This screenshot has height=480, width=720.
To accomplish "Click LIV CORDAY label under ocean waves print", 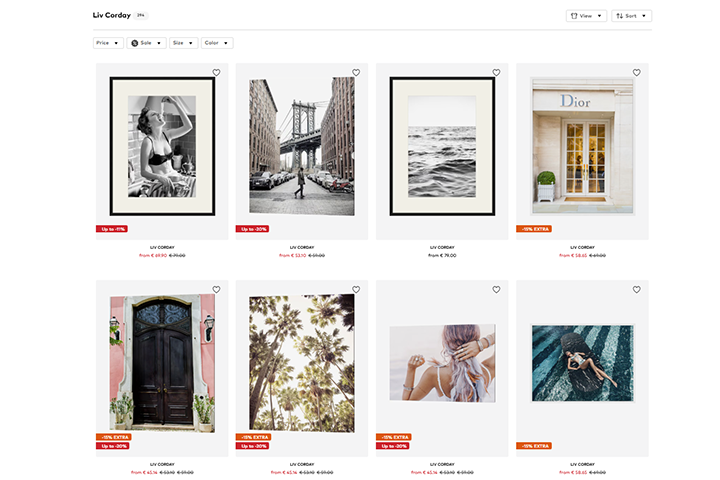I will pos(442,247).
